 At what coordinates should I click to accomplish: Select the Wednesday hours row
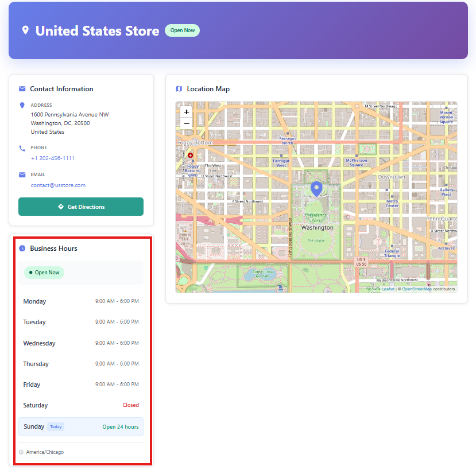point(81,343)
